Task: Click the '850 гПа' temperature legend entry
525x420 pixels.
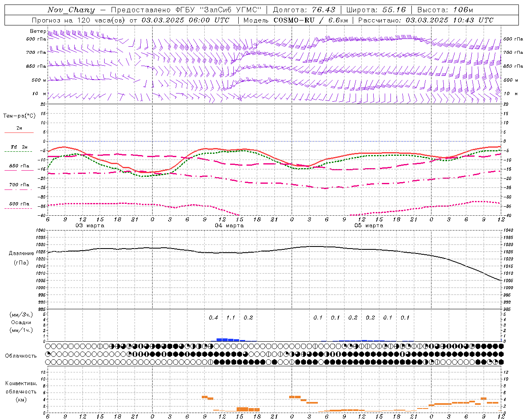Action: 19,166
